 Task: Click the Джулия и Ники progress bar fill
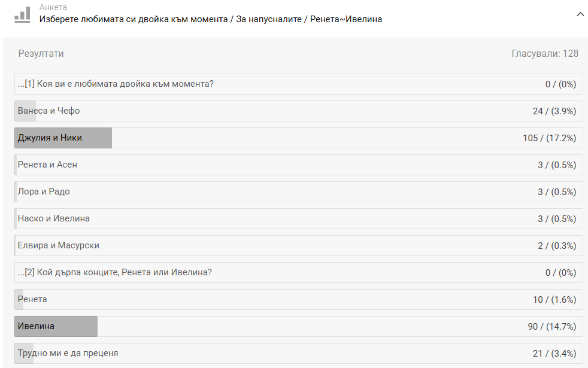pyautogui.click(x=63, y=138)
